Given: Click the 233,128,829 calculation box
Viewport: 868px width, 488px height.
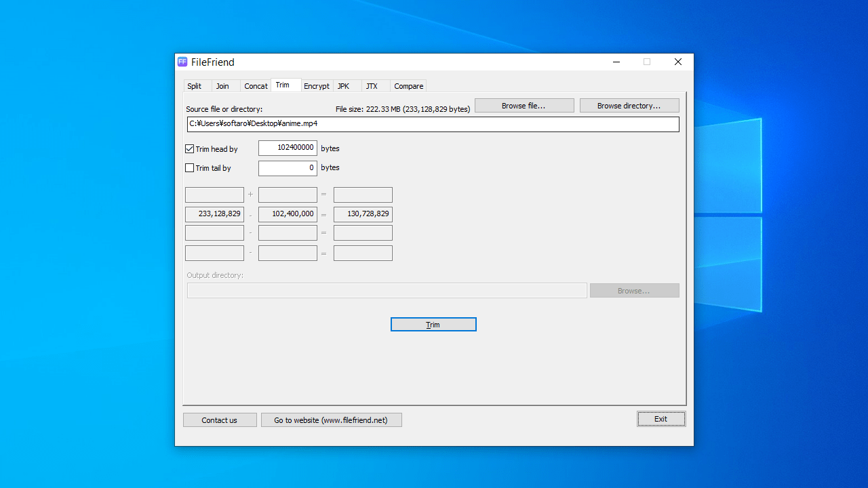Looking at the screenshot, I should click(x=214, y=214).
